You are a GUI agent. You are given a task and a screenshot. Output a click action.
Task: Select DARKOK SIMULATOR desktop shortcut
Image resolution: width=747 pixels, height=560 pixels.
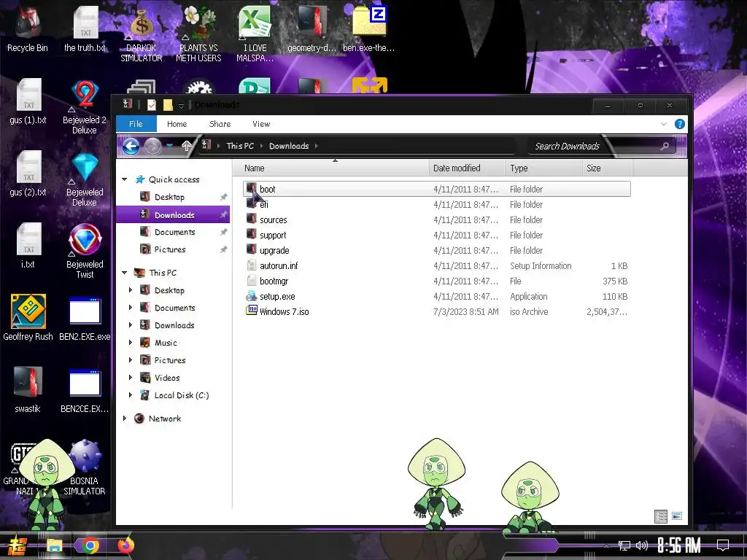[141, 35]
